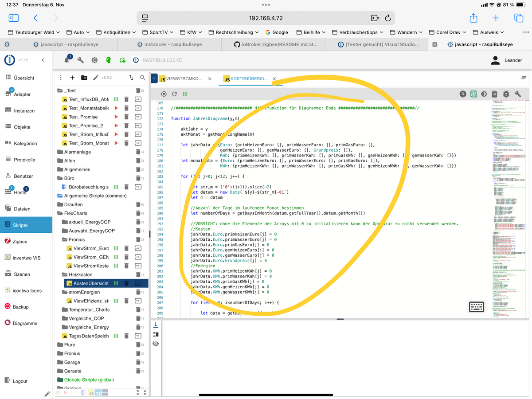Open Zigbee in the left sidebar
The height and width of the screenshot is (399, 532).
click(x=20, y=242)
